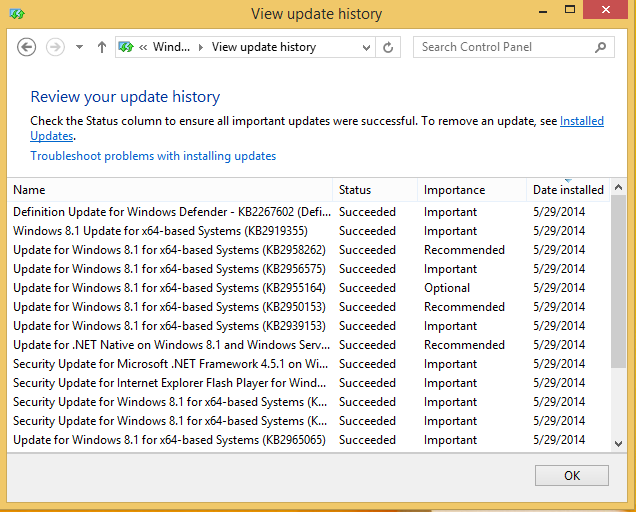Click the window title bar icon

[x=17, y=14]
